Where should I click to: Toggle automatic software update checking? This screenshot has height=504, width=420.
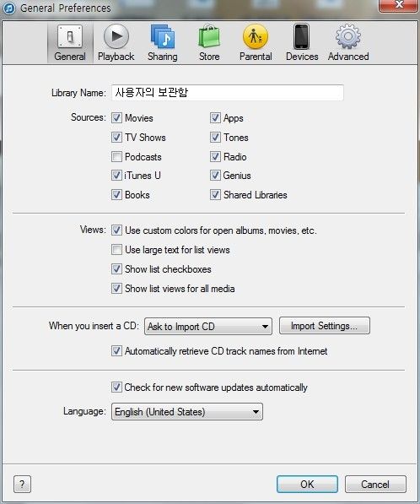coord(116,387)
